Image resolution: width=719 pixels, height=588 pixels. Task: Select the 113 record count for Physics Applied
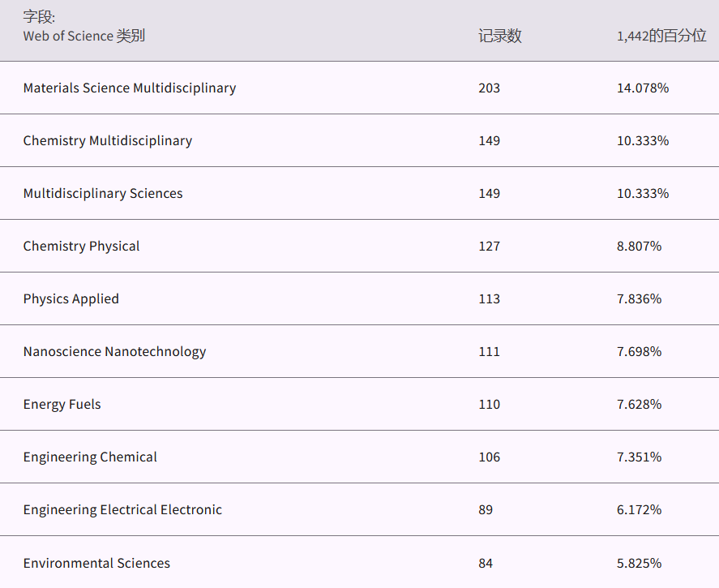click(489, 298)
